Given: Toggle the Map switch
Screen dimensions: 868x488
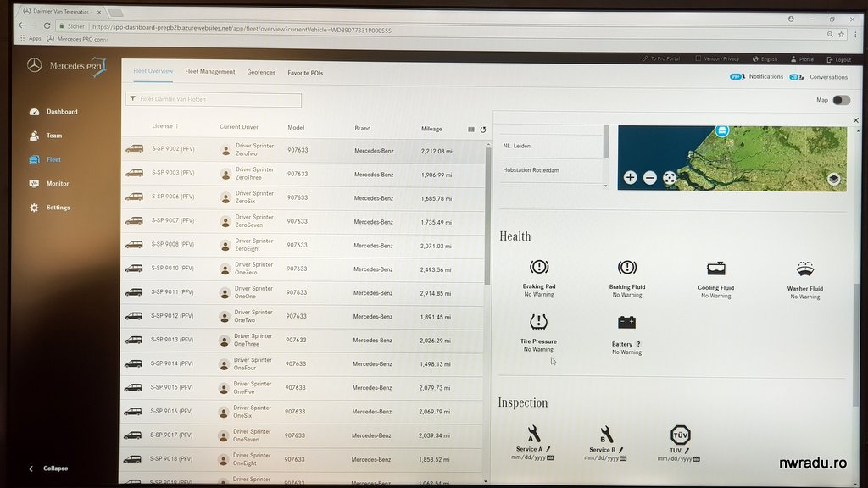Looking at the screenshot, I should (842, 100).
